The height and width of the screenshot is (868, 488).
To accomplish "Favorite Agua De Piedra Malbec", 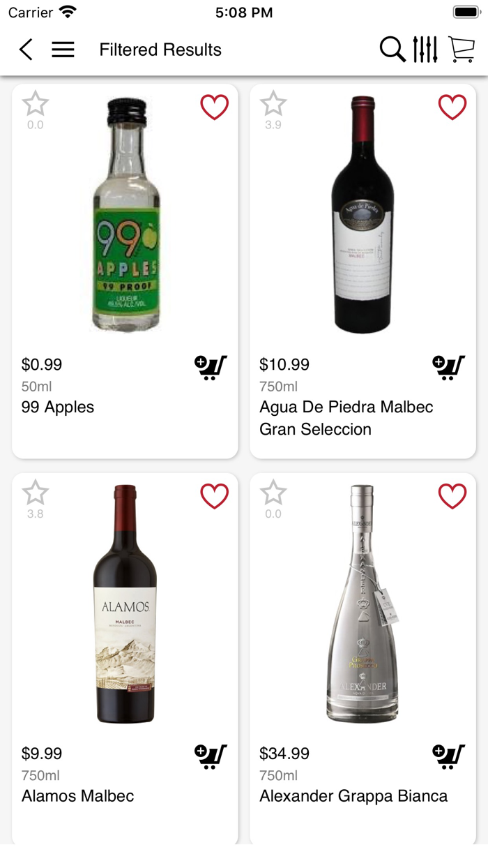I will point(452,107).
